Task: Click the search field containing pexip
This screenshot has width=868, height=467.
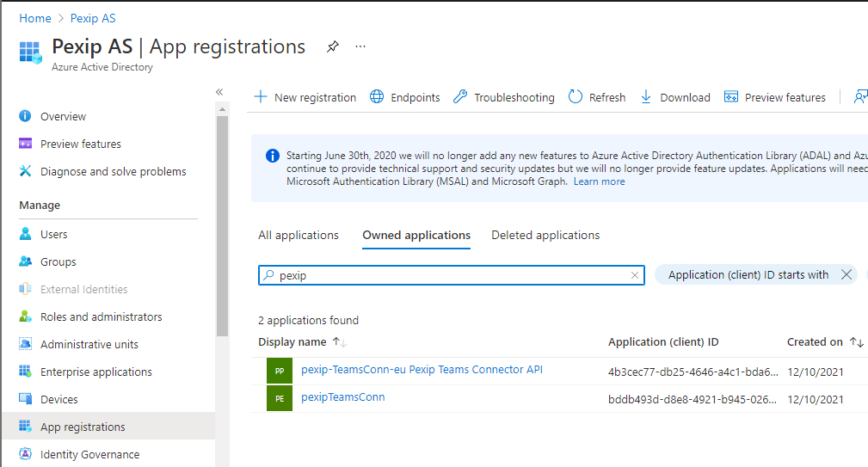Action: tap(451, 275)
